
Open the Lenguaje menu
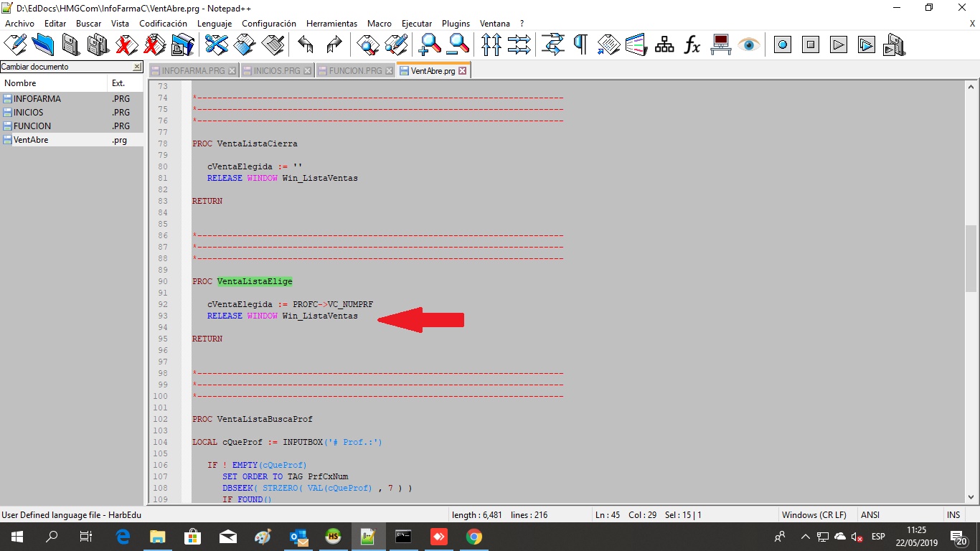[215, 24]
